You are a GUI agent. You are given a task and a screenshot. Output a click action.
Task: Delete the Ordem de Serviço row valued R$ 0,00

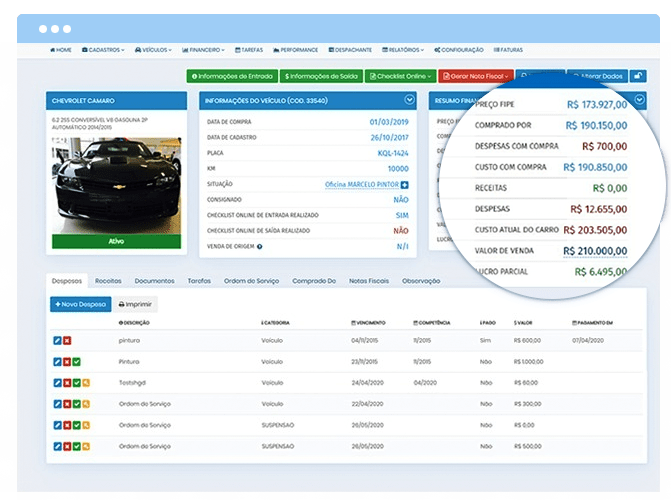pyautogui.click(x=67, y=425)
